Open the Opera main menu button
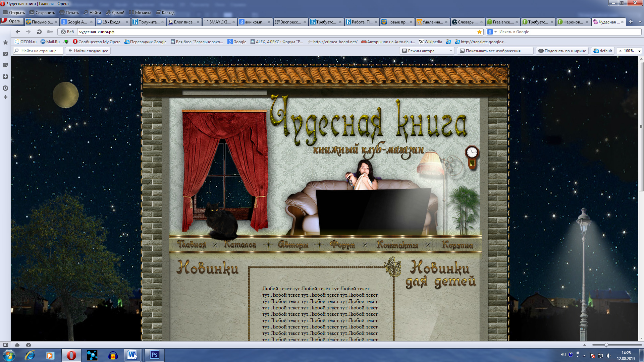The image size is (644, 362). click(12, 21)
